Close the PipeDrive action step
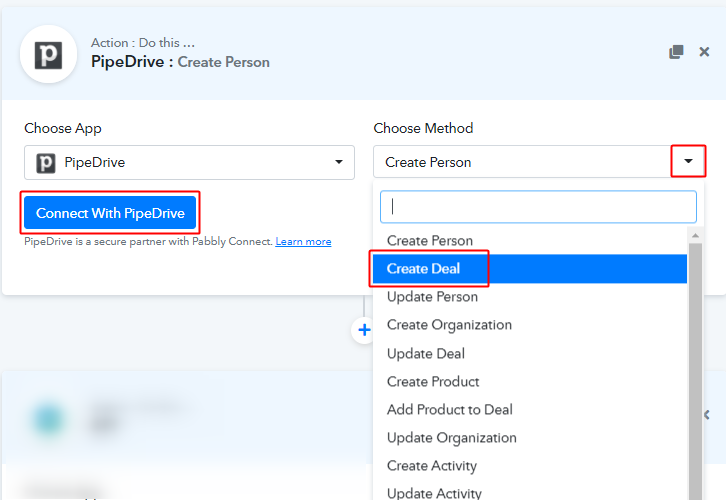 point(704,52)
